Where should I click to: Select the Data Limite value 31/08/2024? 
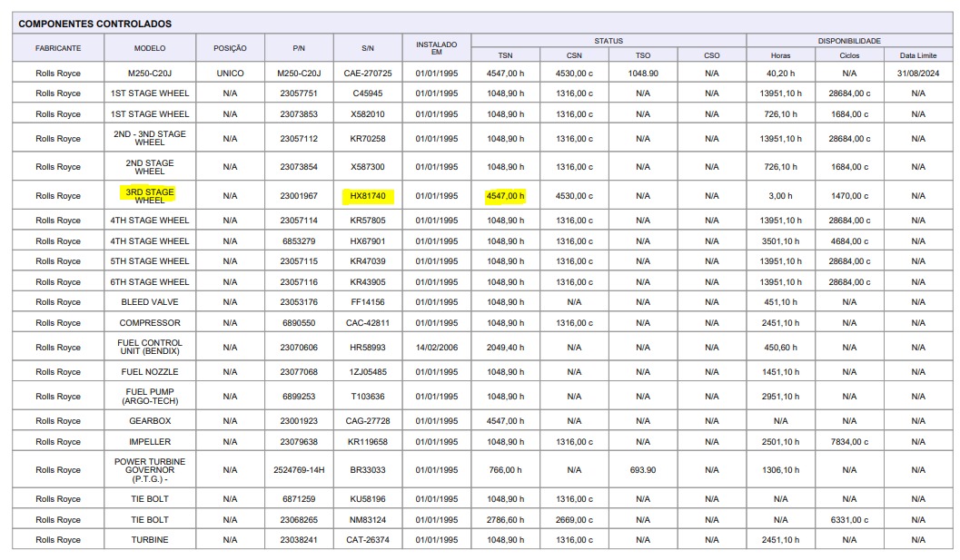click(x=917, y=73)
